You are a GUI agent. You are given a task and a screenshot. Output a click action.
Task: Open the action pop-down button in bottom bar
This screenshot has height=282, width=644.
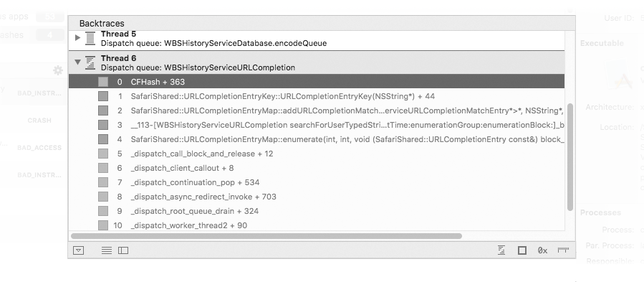pyautogui.click(x=79, y=250)
